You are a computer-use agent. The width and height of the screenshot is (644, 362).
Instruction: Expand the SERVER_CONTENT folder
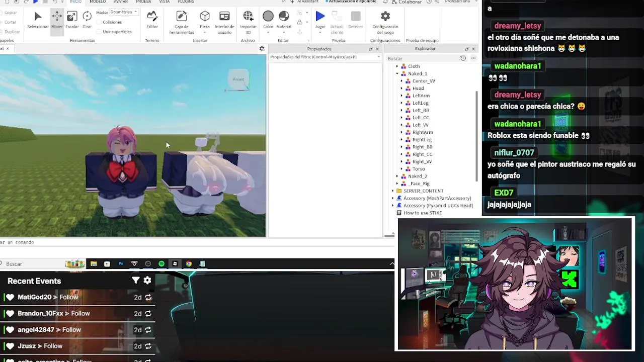[393, 191]
